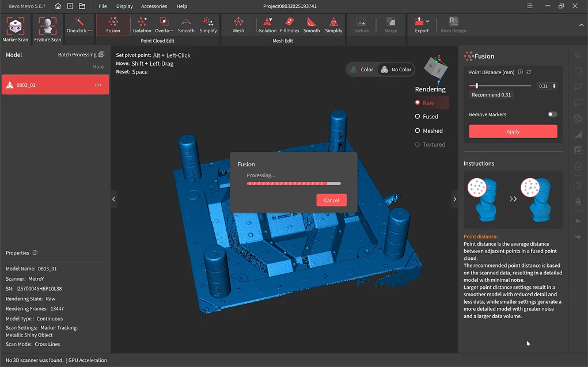Toggle the Remove Markers switch

(x=552, y=114)
